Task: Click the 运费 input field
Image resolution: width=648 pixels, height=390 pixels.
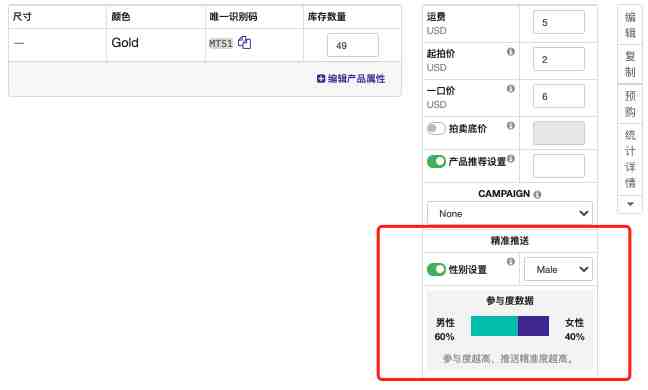Action: 559,22
